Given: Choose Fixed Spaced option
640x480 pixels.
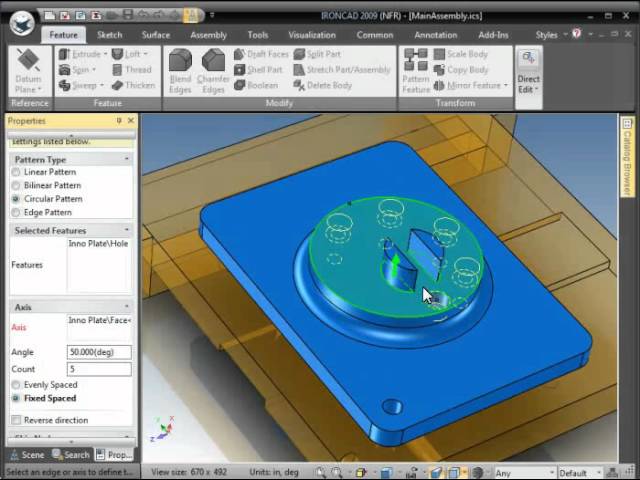Looking at the screenshot, I should [x=16, y=398].
